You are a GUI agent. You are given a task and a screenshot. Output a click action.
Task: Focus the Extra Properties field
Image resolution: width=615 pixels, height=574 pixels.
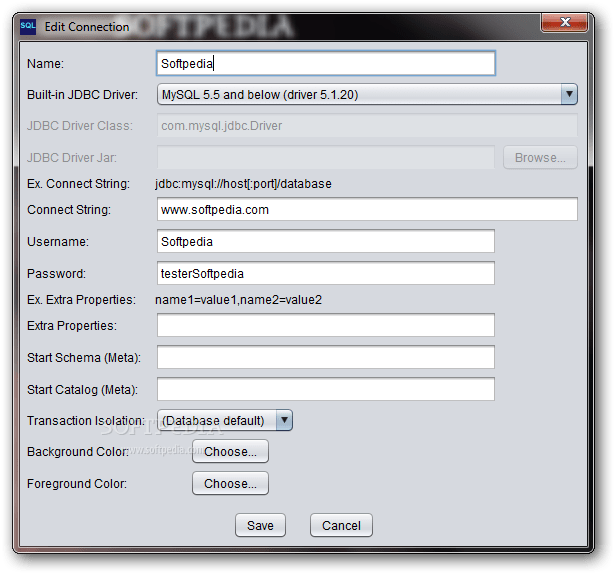pos(326,325)
